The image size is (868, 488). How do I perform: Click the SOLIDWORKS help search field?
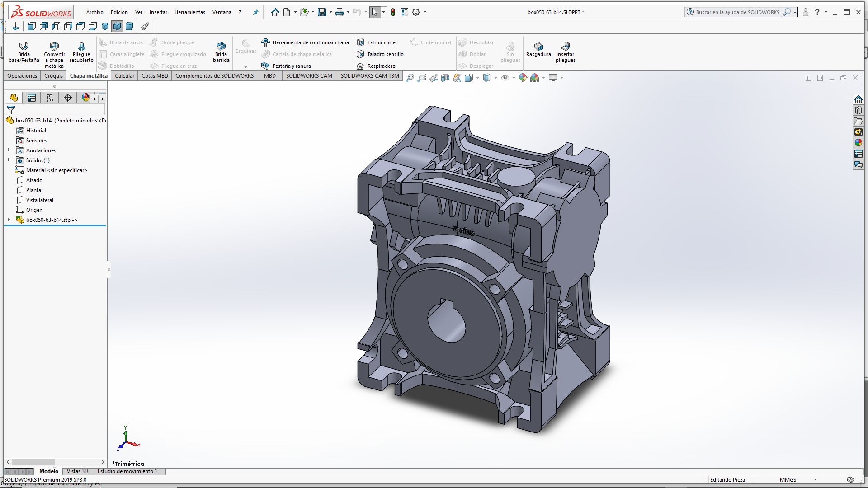coord(737,12)
